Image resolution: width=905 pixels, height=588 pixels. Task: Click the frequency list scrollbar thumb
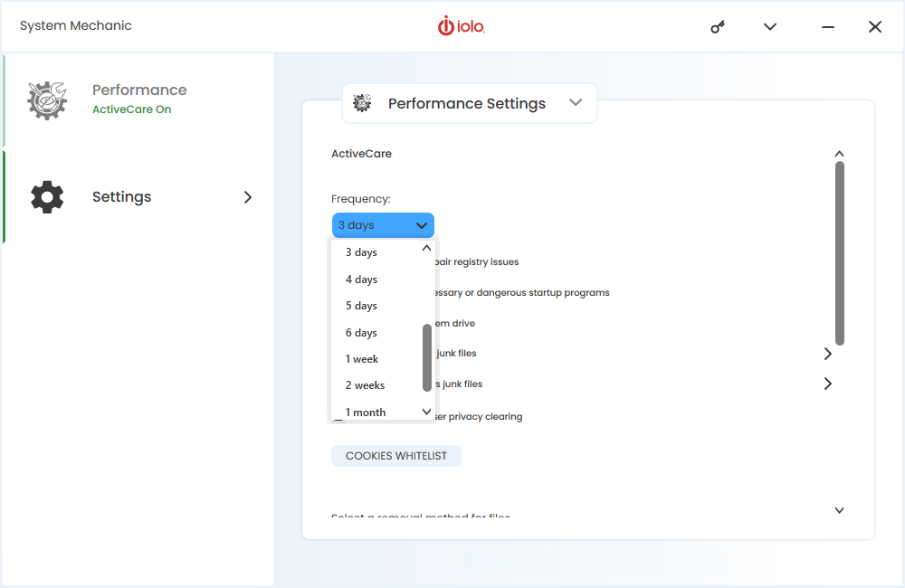click(x=427, y=357)
